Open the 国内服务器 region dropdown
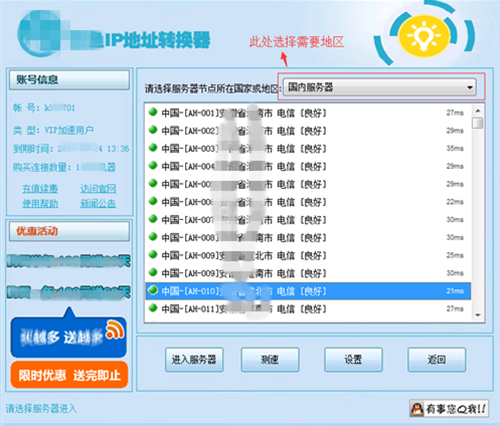The image size is (500, 426). pos(379,87)
